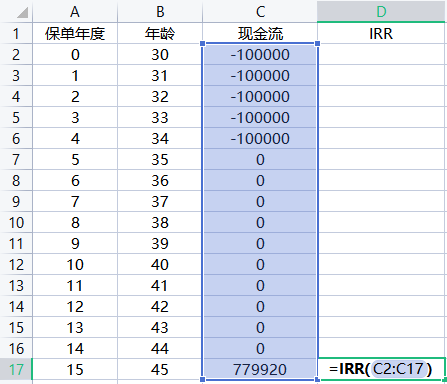
Task: Select policy year cell 9 in column A
Action: pyautogui.click(x=75, y=243)
